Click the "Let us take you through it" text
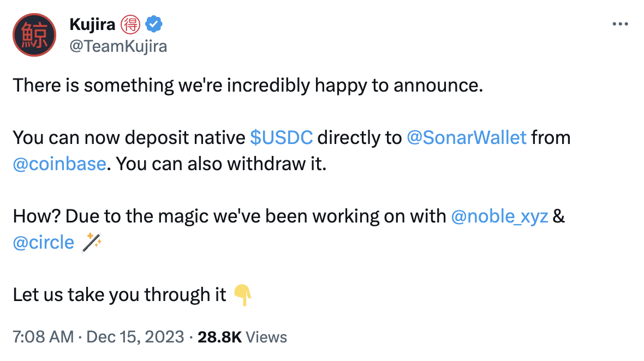This screenshot has width=644, height=361. click(x=119, y=295)
